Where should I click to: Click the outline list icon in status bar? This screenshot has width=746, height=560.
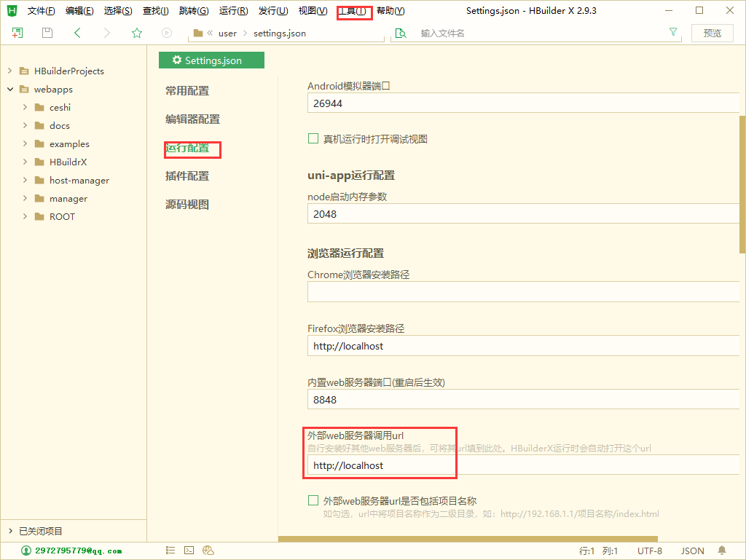pos(170,551)
